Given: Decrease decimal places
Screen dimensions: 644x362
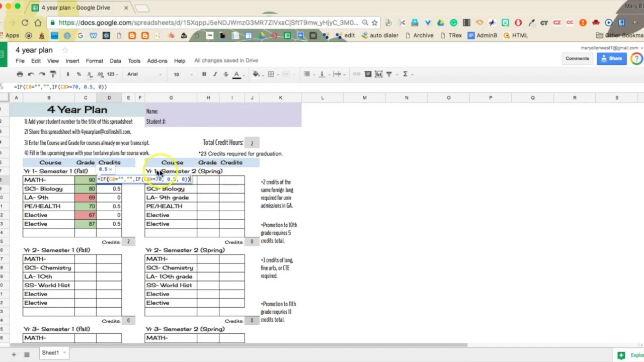Looking at the screenshot, I should point(90,74).
